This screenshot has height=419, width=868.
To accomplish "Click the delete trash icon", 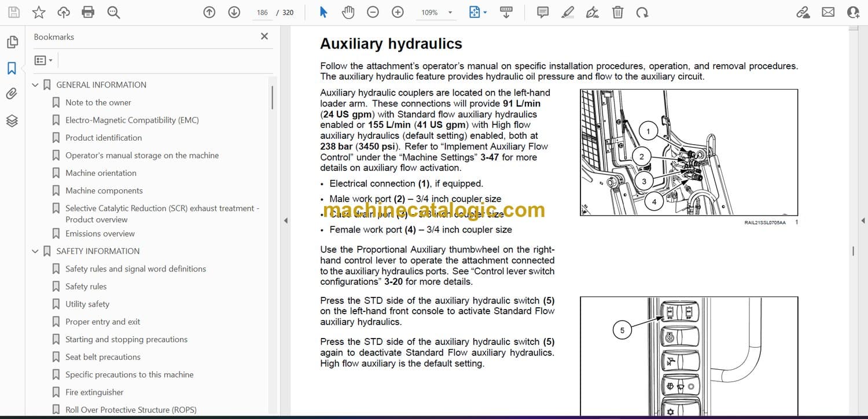I will (618, 12).
